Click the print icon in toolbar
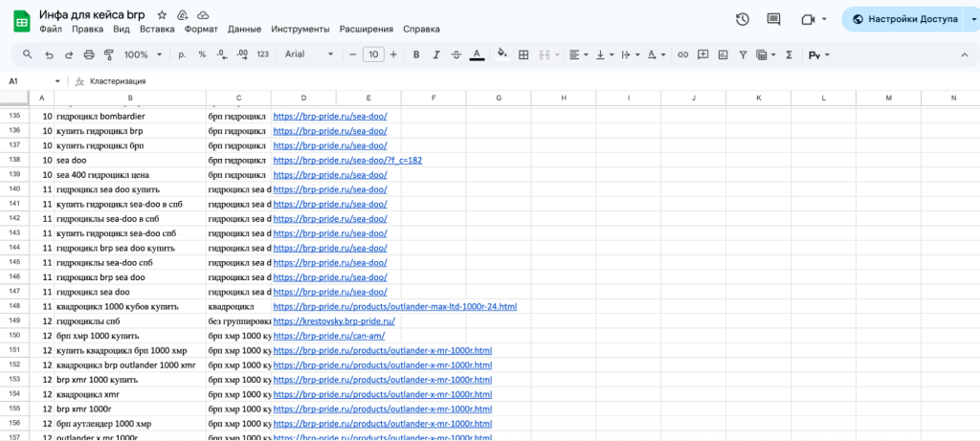980x441 pixels. (89, 55)
